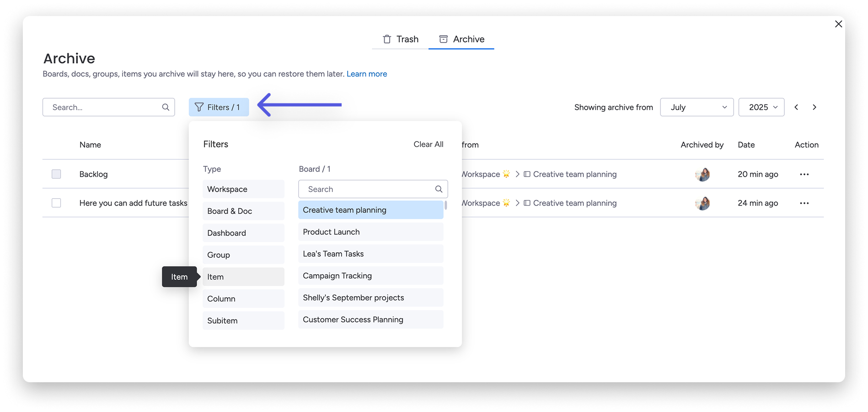The image size is (868, 412).
Task: Click the '20 min ago' date cell
Action: tap(758, 174)
